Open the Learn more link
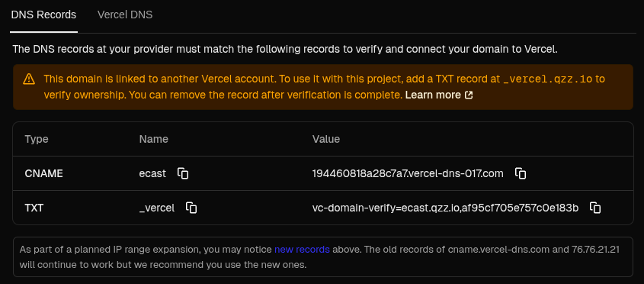This screenshot has height=284, width=644. pos(433,95)
